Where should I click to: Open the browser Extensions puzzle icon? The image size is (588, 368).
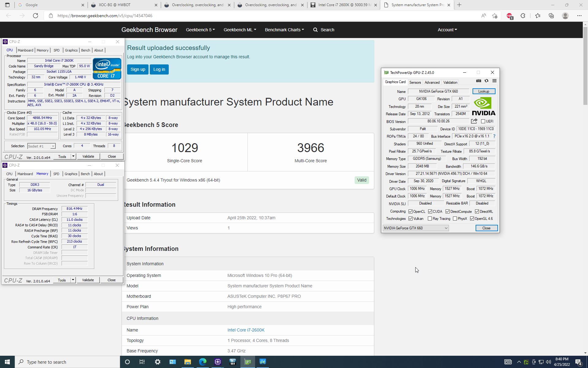523,16
